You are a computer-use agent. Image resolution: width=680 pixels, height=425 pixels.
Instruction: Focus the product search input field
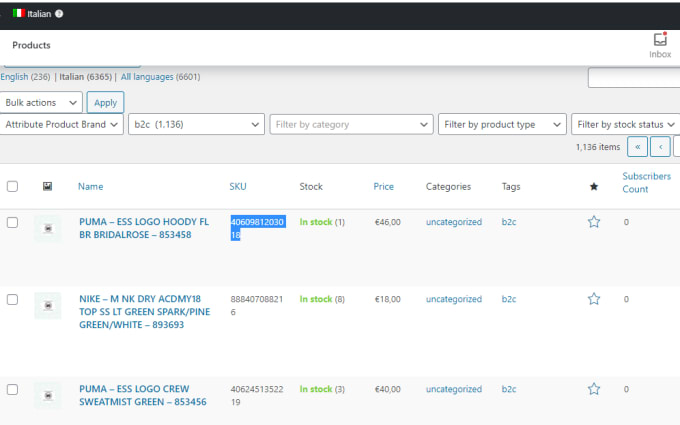[634, 78]
